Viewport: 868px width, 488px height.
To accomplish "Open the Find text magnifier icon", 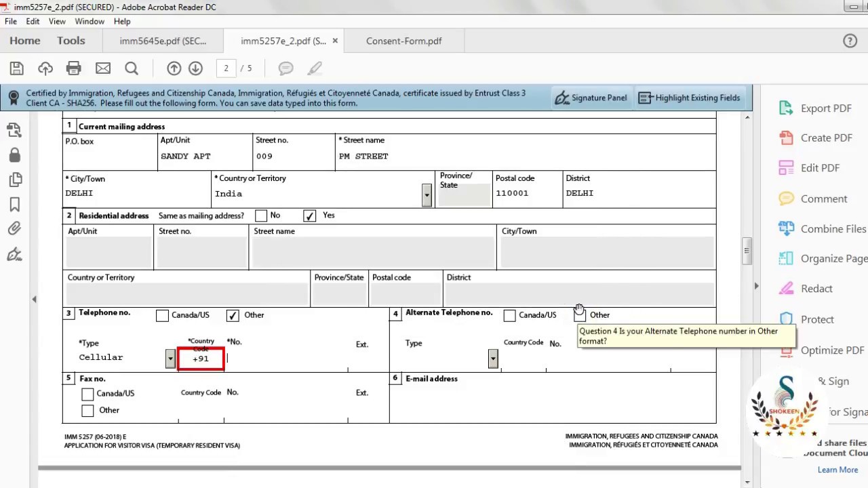I will tap(132, 68).
